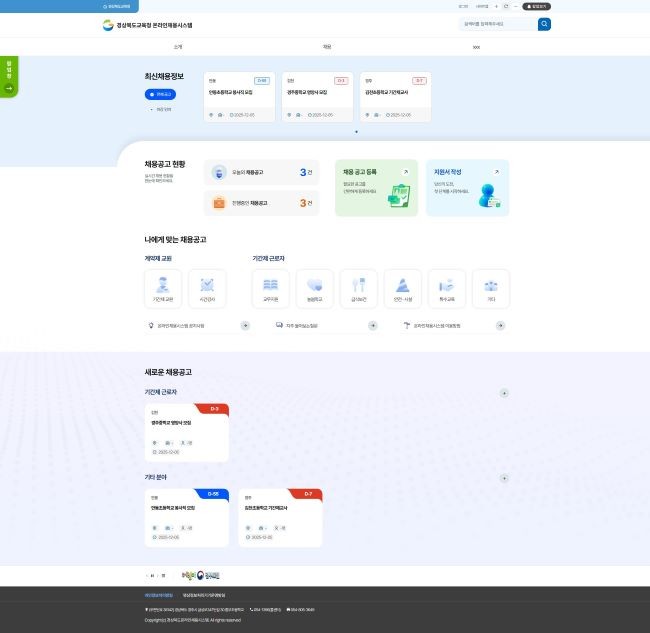Open the 특수교육 category icon

coord(446,288)
